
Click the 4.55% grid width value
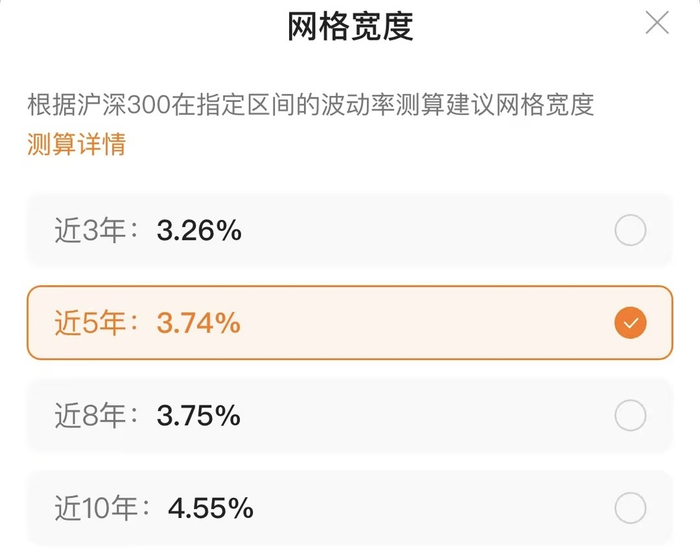[210, 508]
